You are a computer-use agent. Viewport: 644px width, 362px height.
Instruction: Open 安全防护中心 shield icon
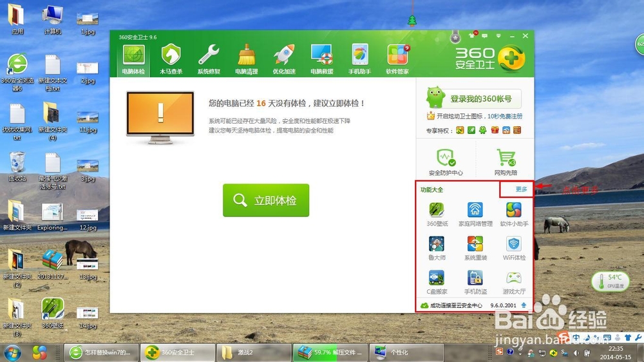[x=446, y=162]
